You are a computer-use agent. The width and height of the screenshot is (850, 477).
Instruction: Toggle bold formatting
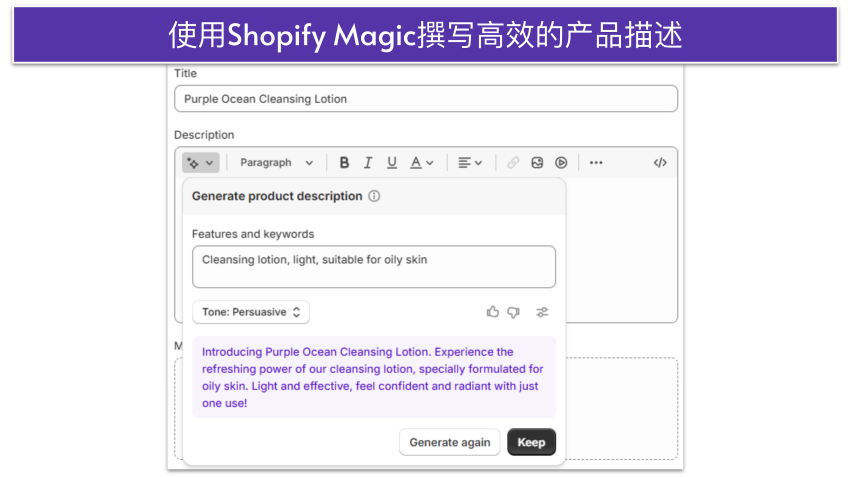click(344, 163)
